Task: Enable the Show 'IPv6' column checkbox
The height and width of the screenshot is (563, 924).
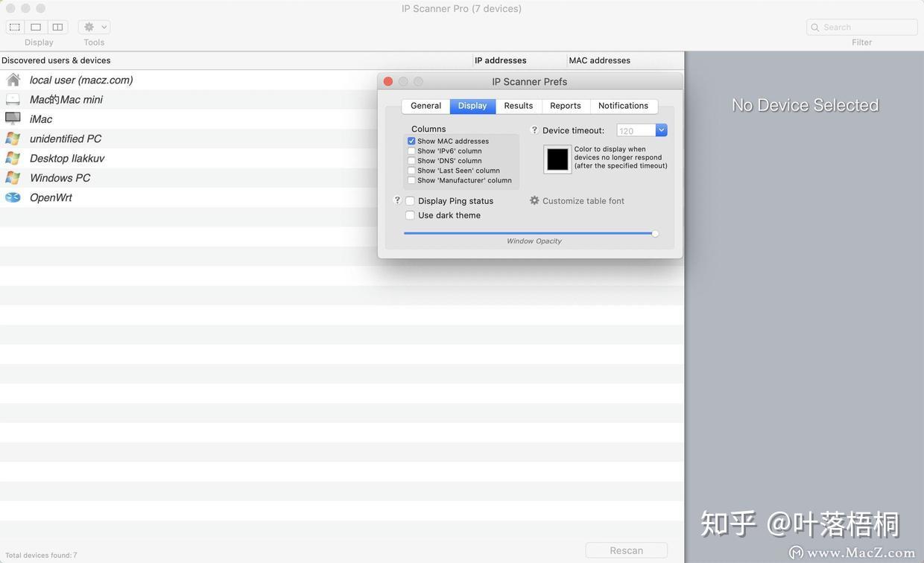Action: [411, 150]
